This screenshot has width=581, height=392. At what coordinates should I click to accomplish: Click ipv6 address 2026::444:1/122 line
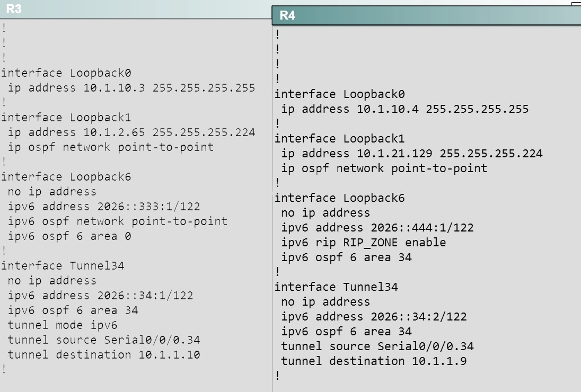click(377, 228)
